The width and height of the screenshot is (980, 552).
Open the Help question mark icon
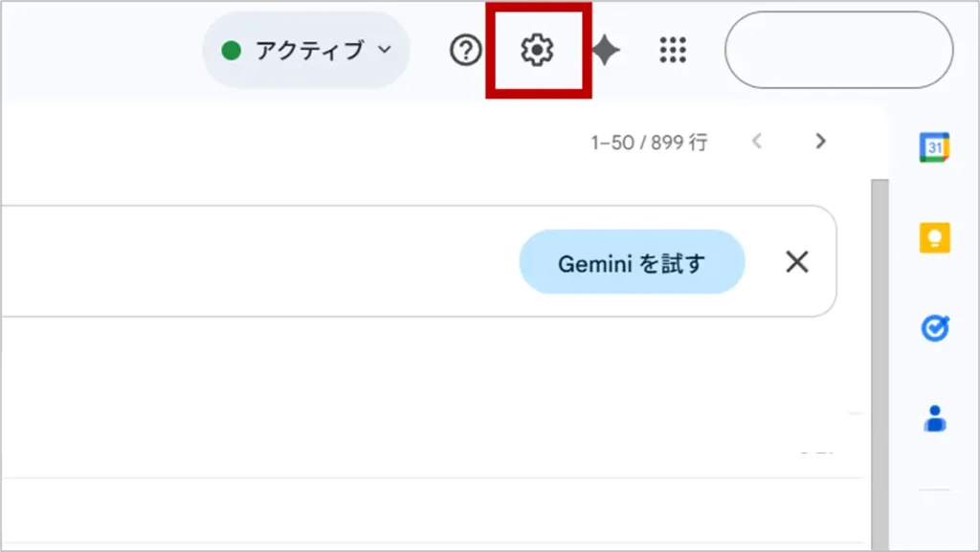tap(465, 50)
